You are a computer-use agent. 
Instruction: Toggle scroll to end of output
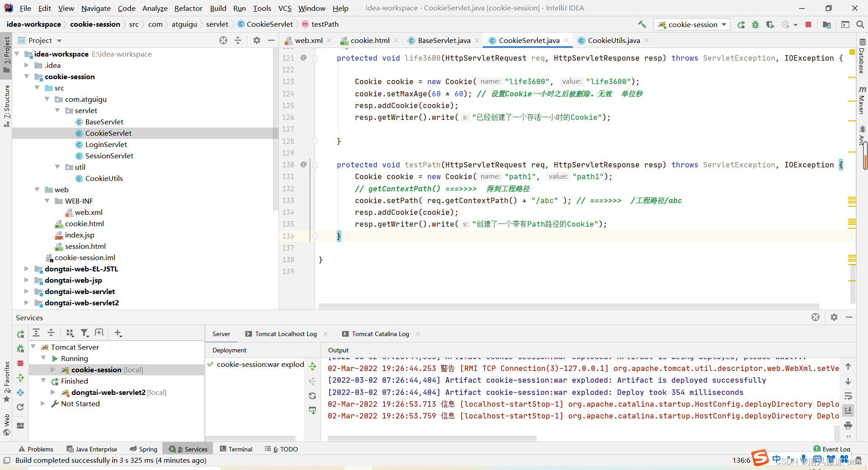tap(848, 410)
